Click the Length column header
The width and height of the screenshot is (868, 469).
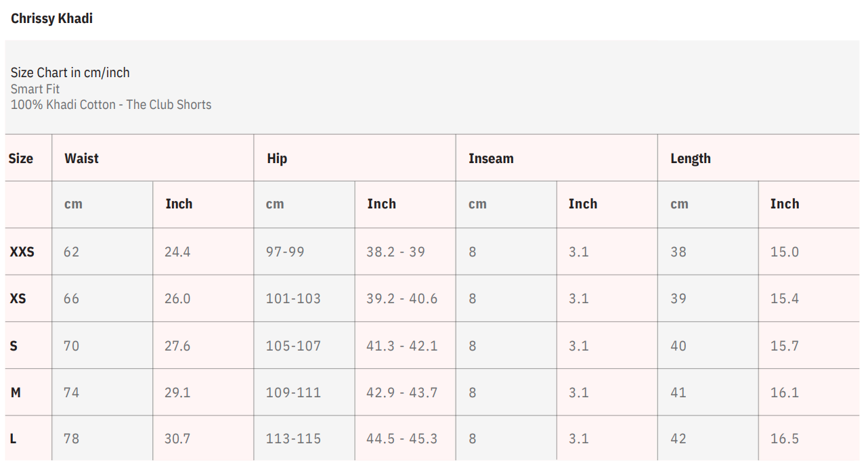[x=691, y=158]
